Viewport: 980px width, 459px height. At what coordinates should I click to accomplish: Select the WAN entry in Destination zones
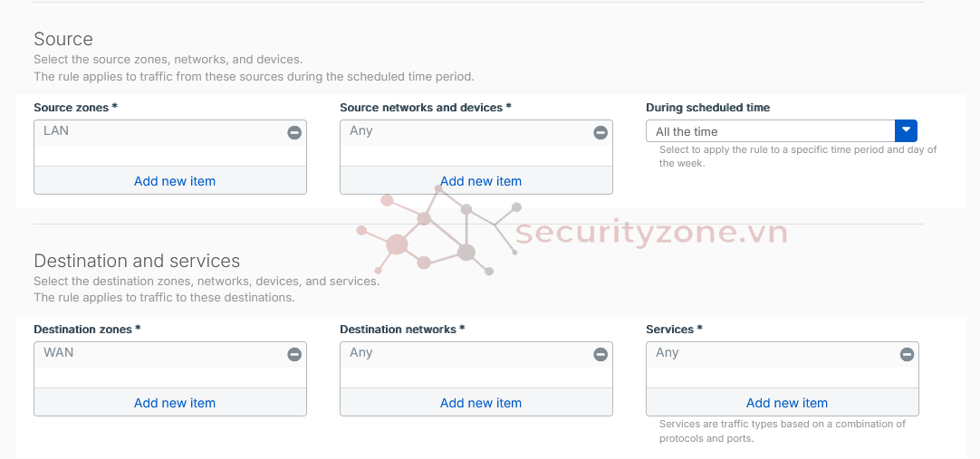(x=59, y=353)
